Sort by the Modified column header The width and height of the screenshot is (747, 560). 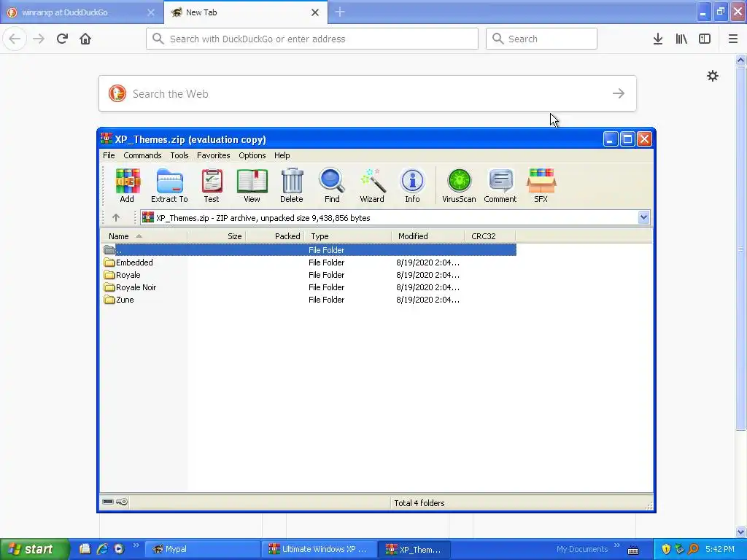427,236
